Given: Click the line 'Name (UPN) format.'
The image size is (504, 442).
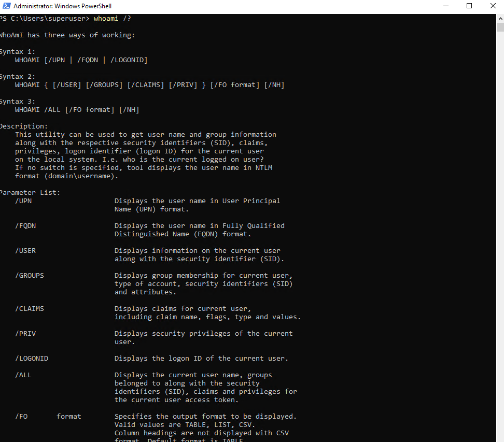Looking at the screenshot, I should click(151, 209).
